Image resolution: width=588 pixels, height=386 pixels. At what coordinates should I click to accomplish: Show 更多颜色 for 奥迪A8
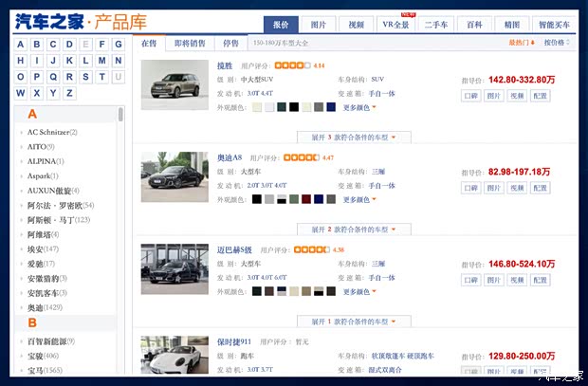pos(358,199)
